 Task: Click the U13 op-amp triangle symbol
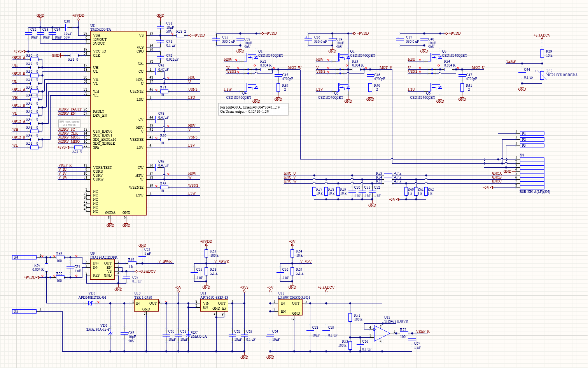[x=382, y=333]
